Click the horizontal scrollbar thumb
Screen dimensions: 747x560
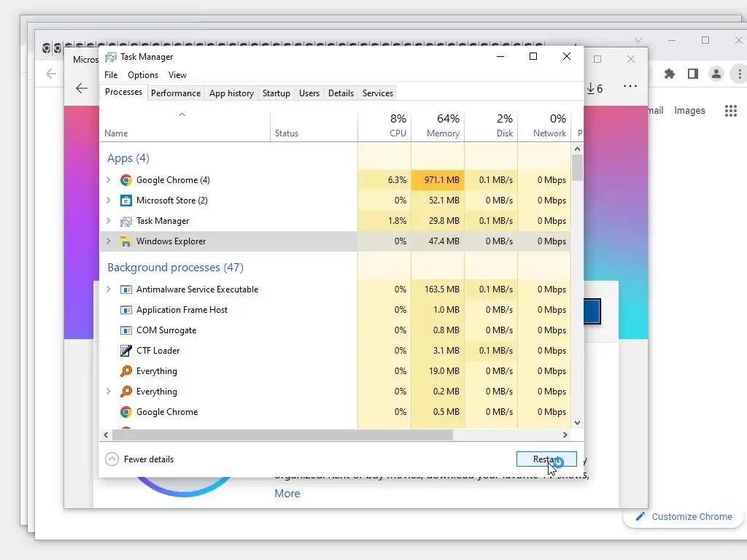(x=282, y=435)
